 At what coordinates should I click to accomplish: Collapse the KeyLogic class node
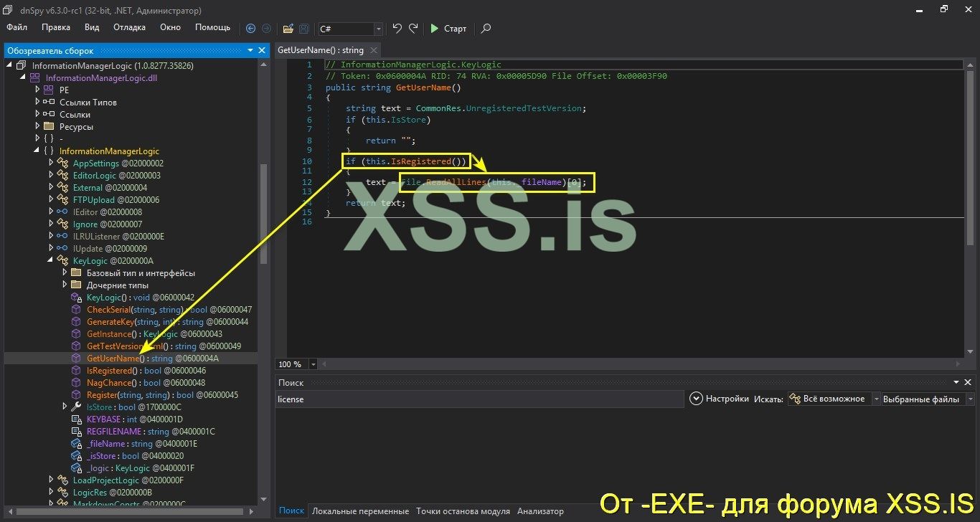(51, 260)
